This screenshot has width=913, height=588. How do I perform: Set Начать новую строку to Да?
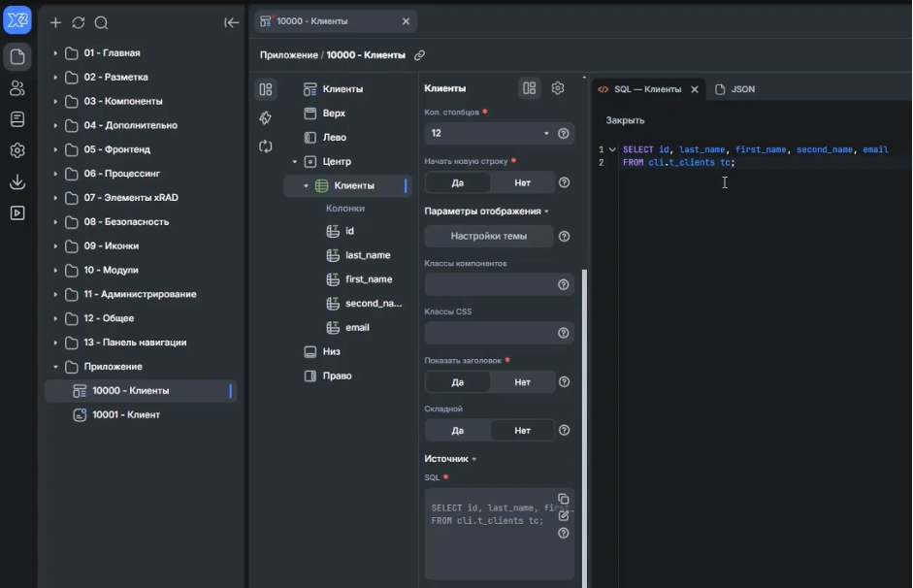pos(458,182)
